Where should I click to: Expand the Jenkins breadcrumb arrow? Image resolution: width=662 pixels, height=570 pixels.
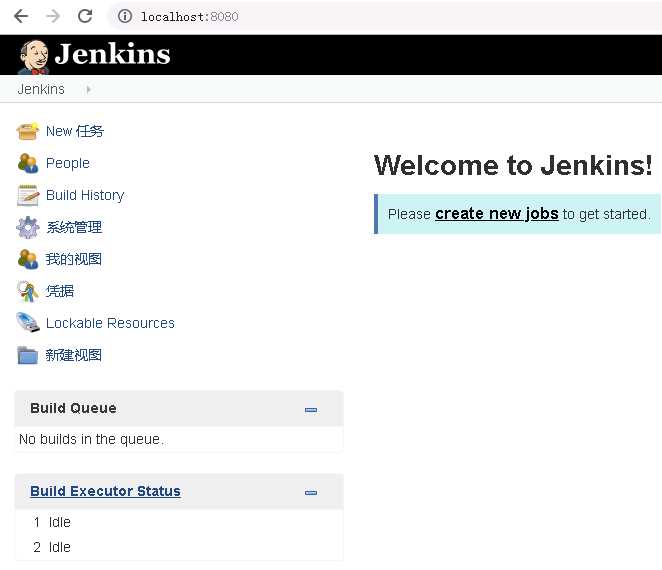[88, 89]
